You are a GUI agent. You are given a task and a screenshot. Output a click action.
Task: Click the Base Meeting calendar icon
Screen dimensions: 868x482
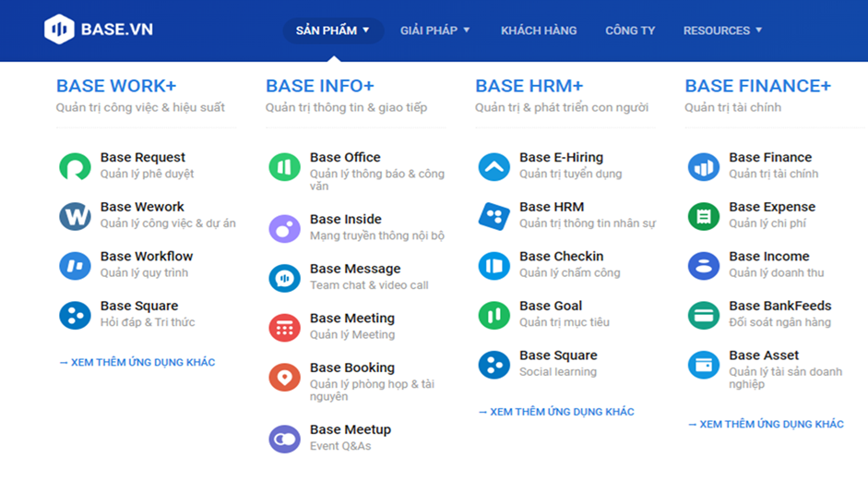coord(284,328)
